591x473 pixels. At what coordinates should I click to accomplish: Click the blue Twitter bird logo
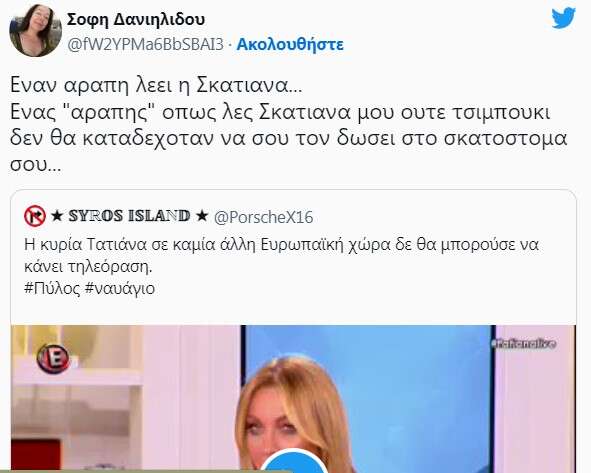click(x=563, y=18)
